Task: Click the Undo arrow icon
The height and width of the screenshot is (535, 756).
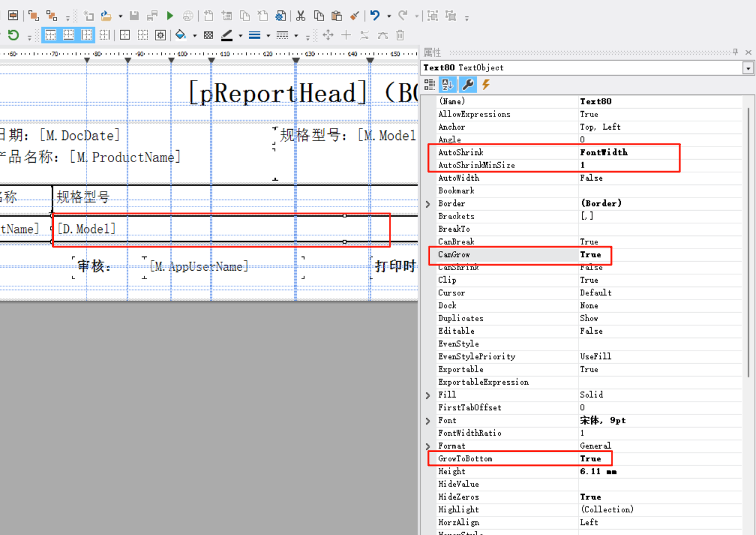Action: (x=375, y=16)
